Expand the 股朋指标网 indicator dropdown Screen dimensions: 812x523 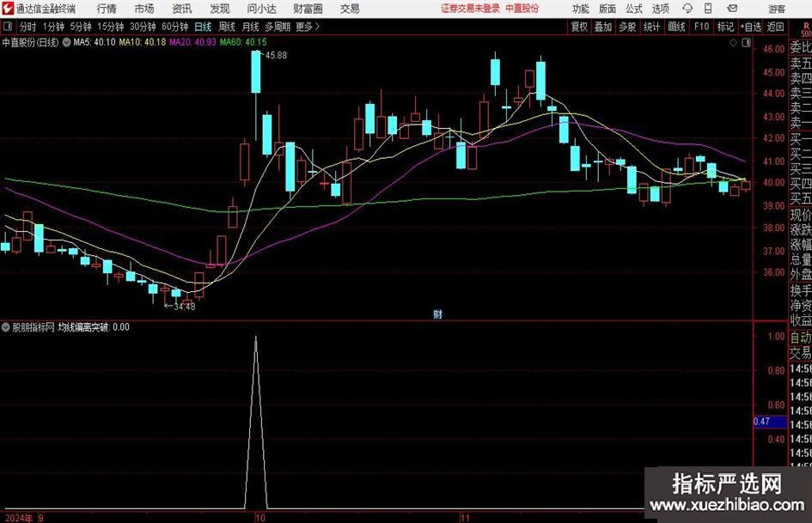coord(6,327)
